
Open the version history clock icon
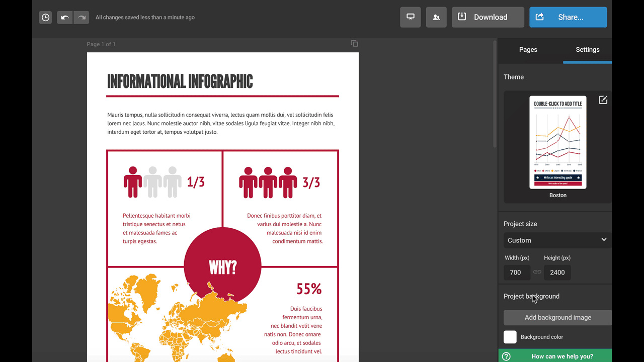pos(45,18)
